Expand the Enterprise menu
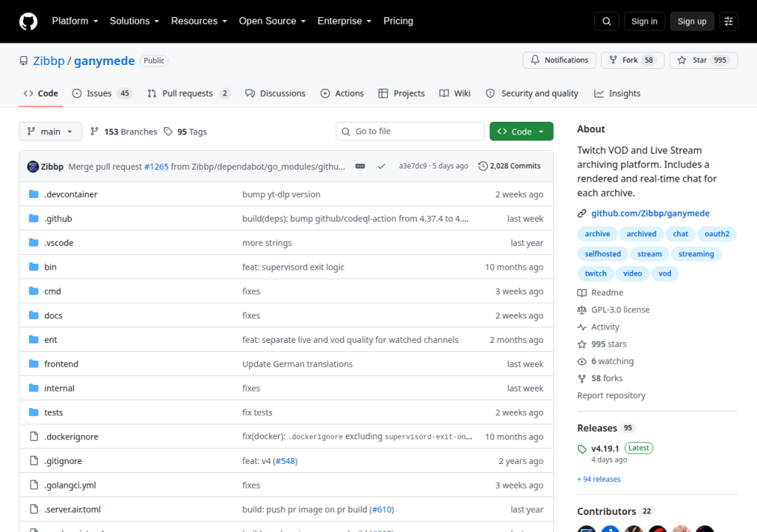Screen dimensions: 757x532 pos(344,21)
